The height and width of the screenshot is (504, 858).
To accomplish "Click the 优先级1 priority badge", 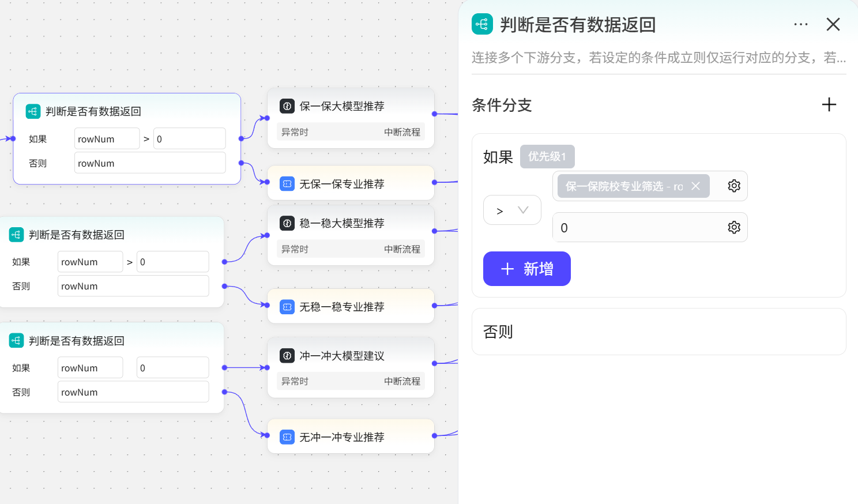I will point(547,157).
